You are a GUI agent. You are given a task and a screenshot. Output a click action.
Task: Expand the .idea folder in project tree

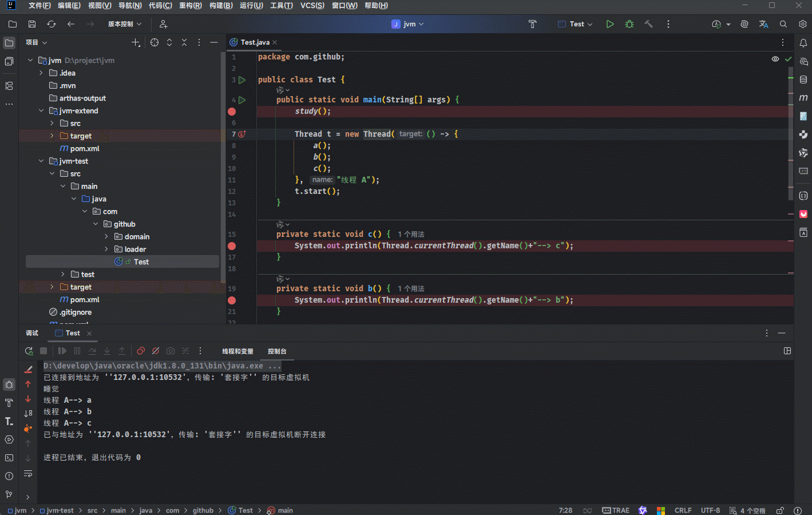(x=41, y=73)
